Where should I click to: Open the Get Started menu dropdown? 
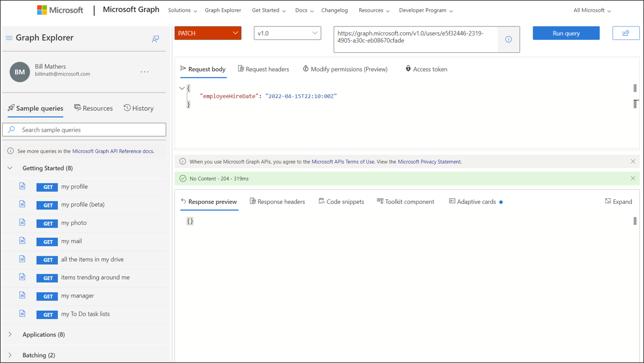pos(269,10)
